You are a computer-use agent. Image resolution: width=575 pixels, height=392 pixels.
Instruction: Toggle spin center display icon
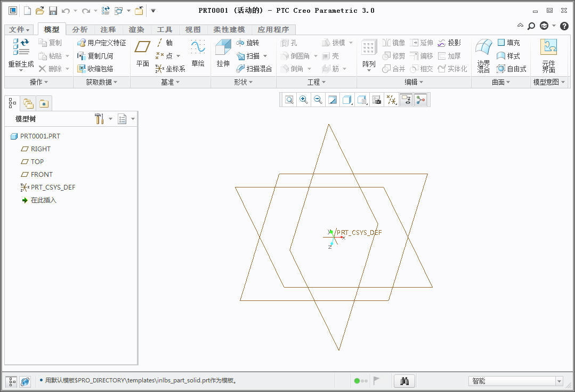(x=420, y=100)
